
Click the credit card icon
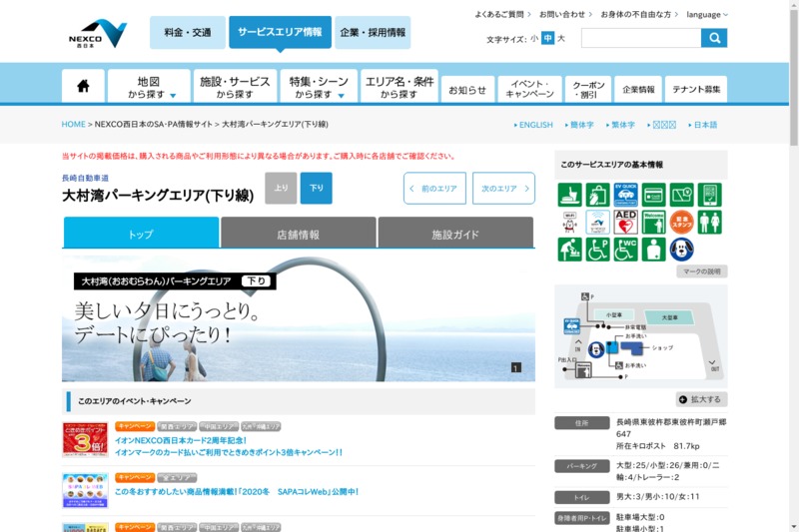point(654,195)
